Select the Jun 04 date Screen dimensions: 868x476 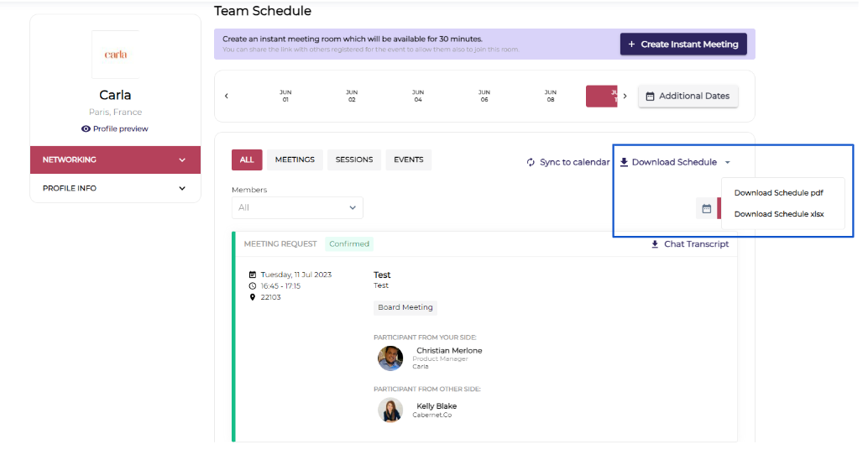point(418,96)
